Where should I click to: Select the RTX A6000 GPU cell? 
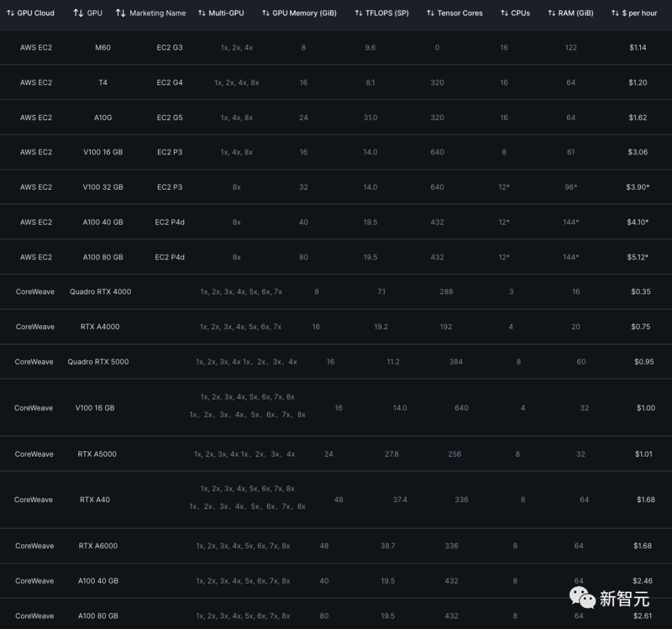click(98, 546)
